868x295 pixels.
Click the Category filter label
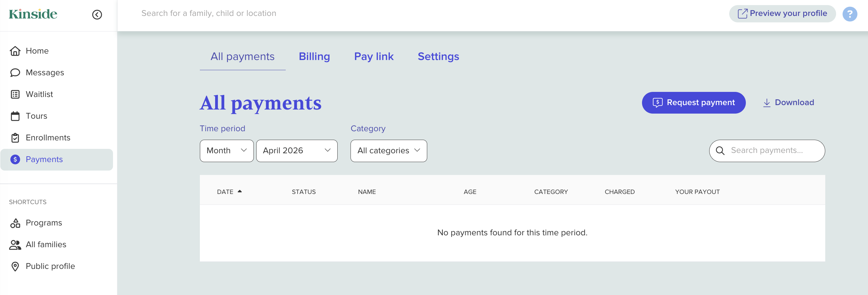pos(368,129)
